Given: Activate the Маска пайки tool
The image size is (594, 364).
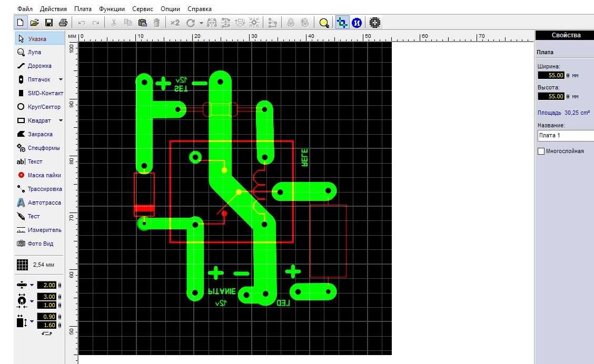Looking at the screenshot, I should (44, 175).
